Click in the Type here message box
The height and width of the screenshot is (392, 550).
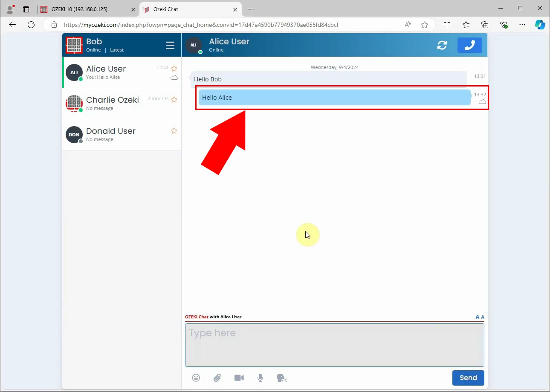[x=335, y=345]
